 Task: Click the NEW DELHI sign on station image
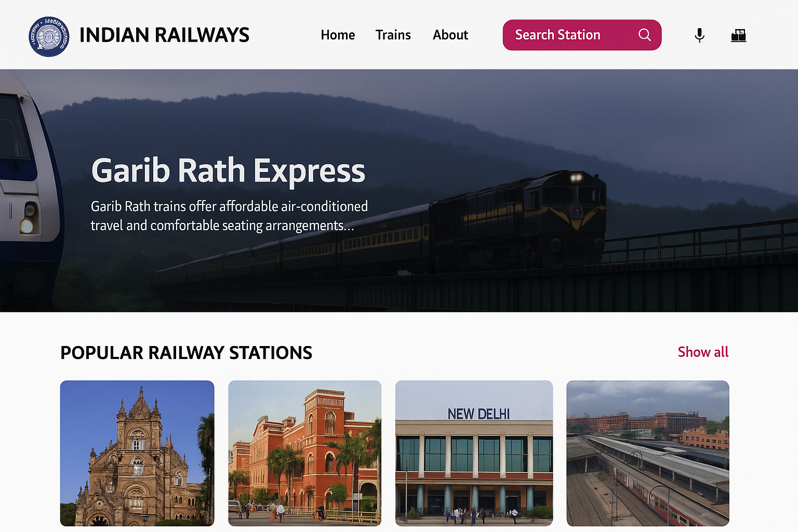(x=478, y=414)
